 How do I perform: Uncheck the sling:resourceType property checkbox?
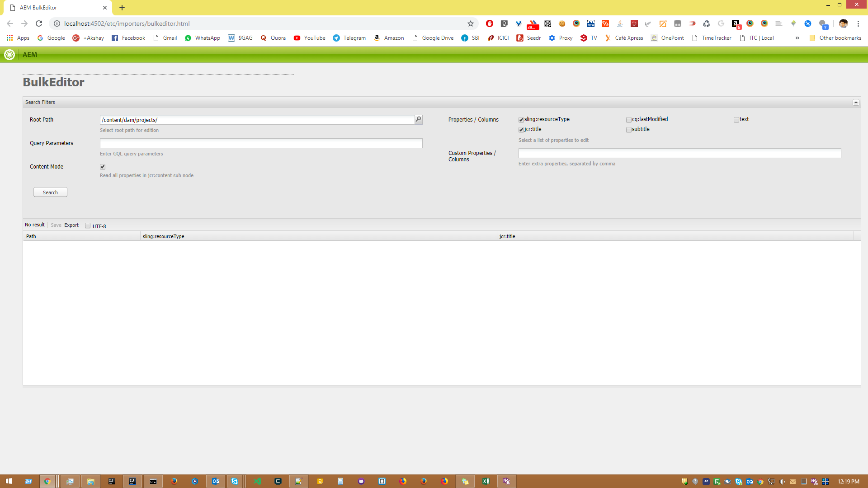(521, 120)
